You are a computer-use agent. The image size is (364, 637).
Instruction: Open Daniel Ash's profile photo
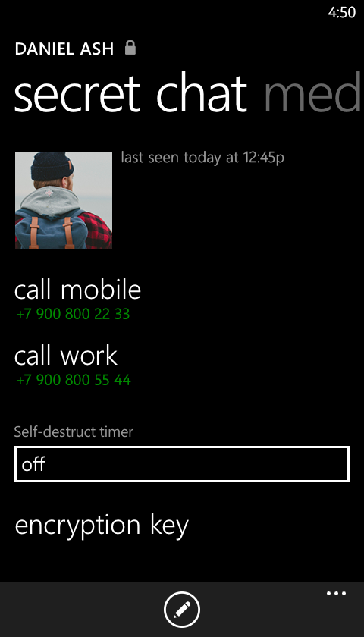64,200
